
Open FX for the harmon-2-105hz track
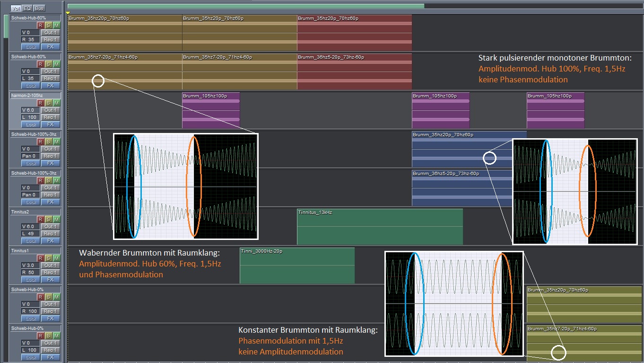(50, 124)
